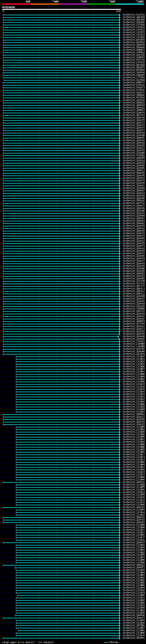
Task: Click label UniRef100_C7FHP0
Action: (134, 77)
